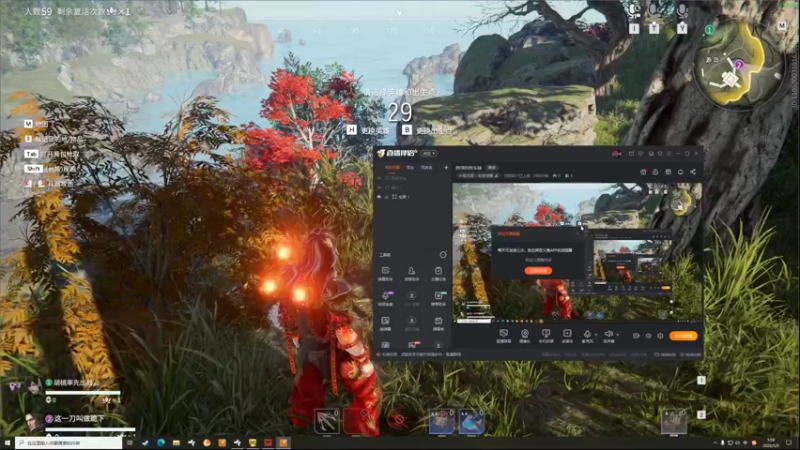This screenshot has height=450, width=800.
Task: Toggle the voice mic labeled I in game
Action: (x=634, y=18)
